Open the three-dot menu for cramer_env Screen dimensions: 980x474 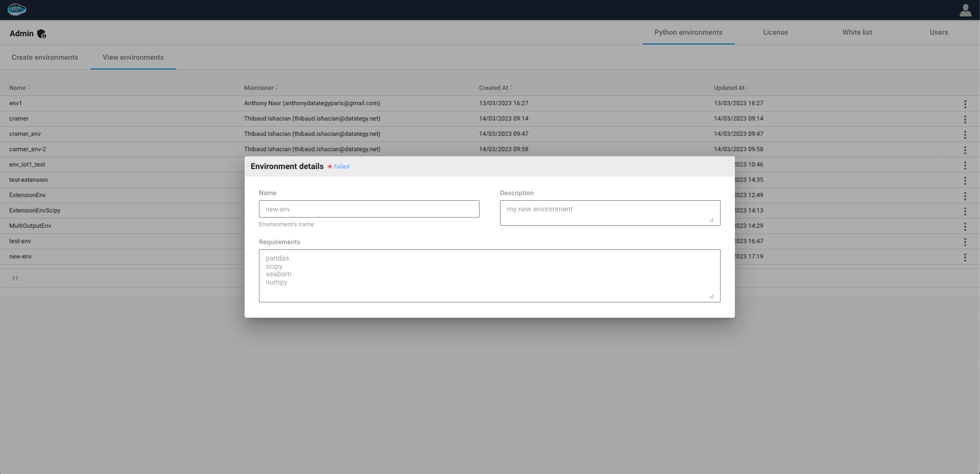(x=965, y=135)
